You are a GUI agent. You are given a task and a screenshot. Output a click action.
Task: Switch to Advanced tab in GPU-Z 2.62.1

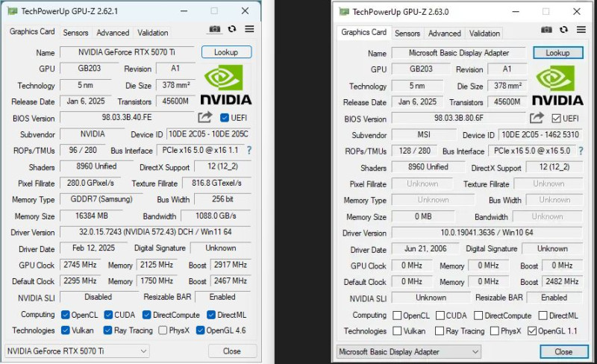coord(113,33)
